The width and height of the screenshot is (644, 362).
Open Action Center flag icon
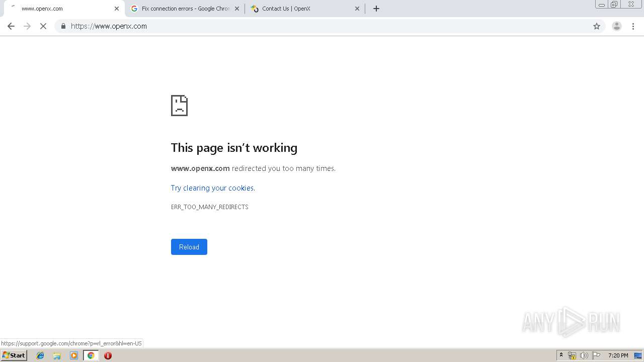click(596, 355)
